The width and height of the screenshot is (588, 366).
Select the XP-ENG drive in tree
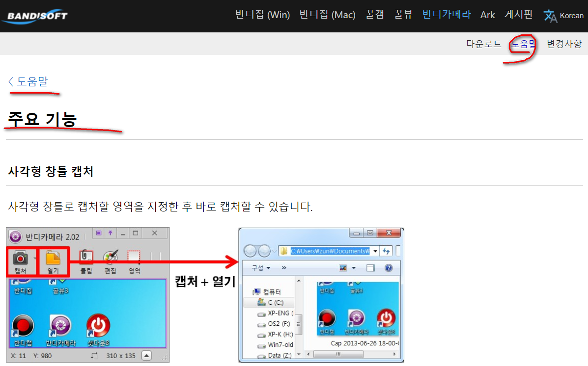click(276, 313)
